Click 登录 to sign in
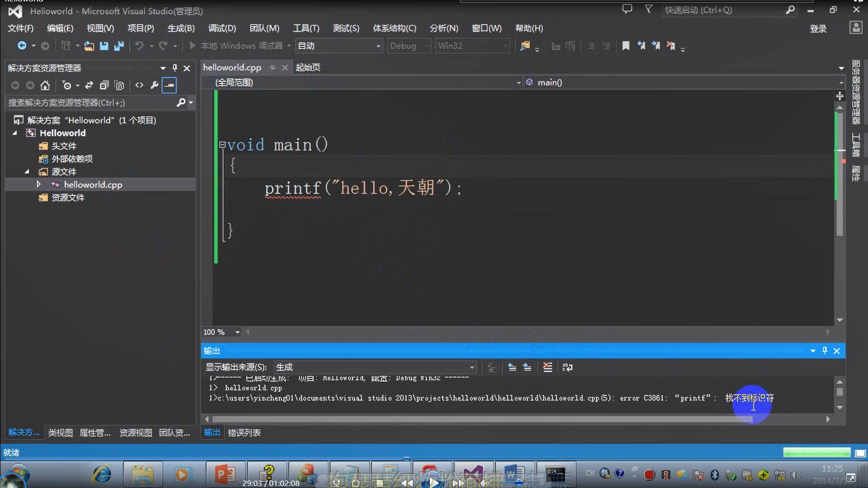The image size is (868, 488). (818, 29)
